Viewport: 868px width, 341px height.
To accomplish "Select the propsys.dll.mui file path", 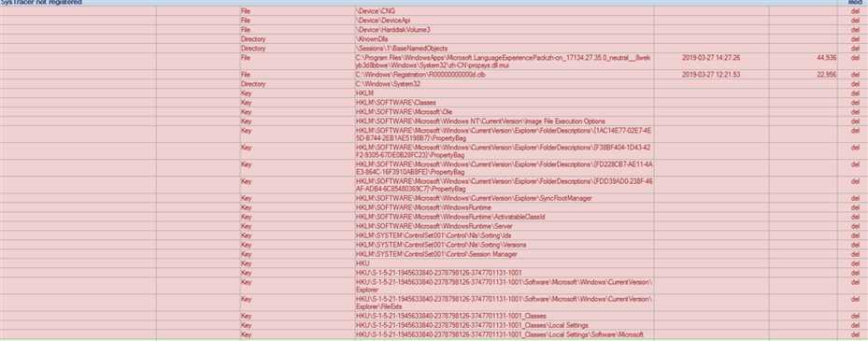I will click(x=504, y=61).
